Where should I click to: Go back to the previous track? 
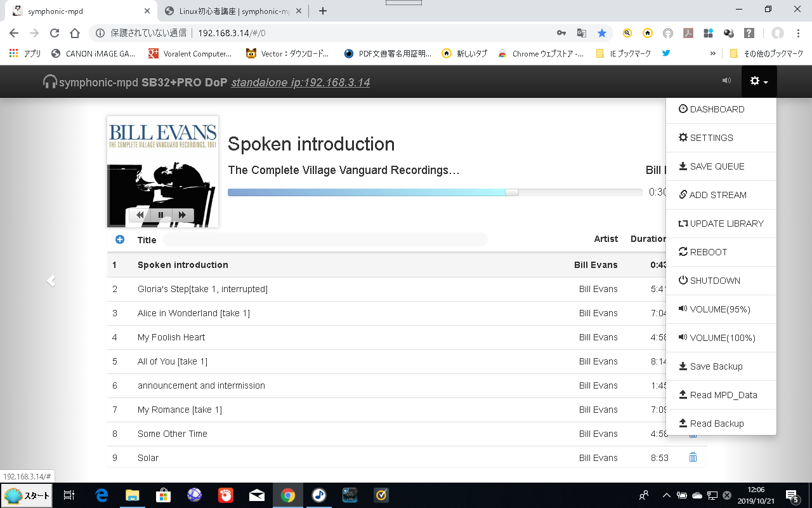140,215
